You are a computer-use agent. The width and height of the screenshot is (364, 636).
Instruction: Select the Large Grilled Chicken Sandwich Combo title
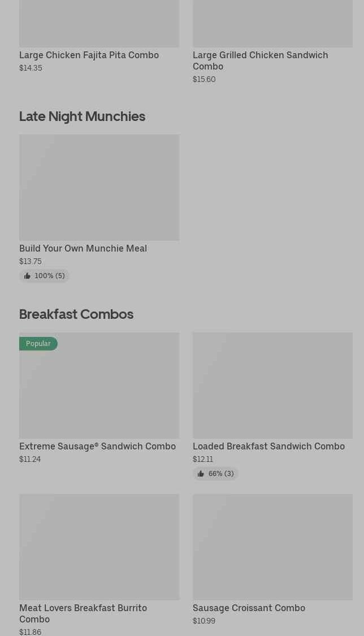click(x=260, y=60)
